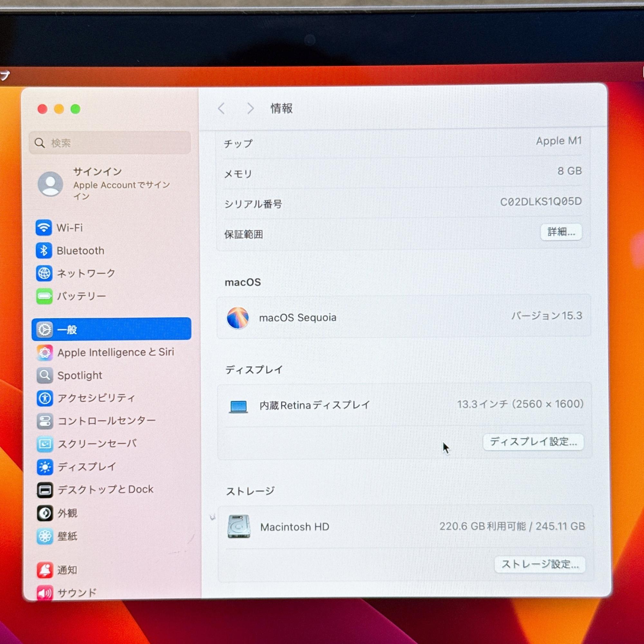The height and width of the screenshot is (644, 644).
Task: Open Bluetooth settings pane
Action: pos(80,251)
